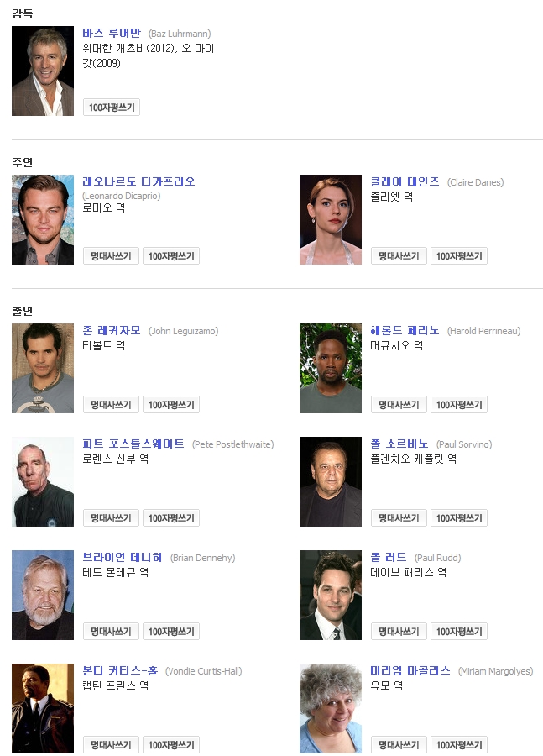Click 명대사쓰기 for John Leguizamo
The height and width of the screenshot is (756, 543).
[x=111, y=405]
